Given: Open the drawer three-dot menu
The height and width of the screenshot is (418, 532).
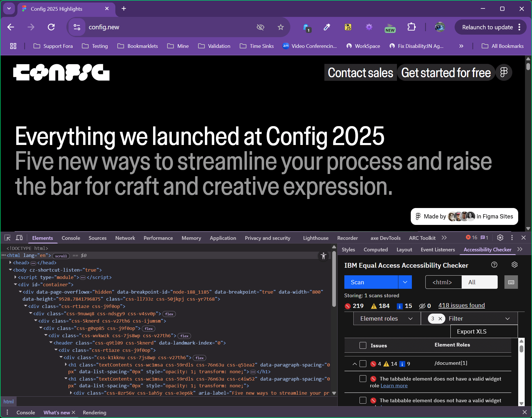Looking at the screenshot, I should [x=7, y=412].
